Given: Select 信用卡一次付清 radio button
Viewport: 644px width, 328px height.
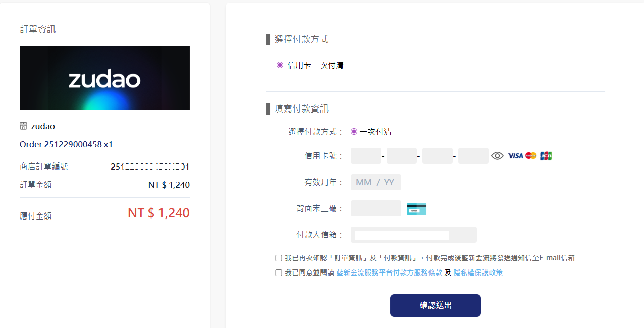Looking at the screenshot, I should [x=280, y=65].
